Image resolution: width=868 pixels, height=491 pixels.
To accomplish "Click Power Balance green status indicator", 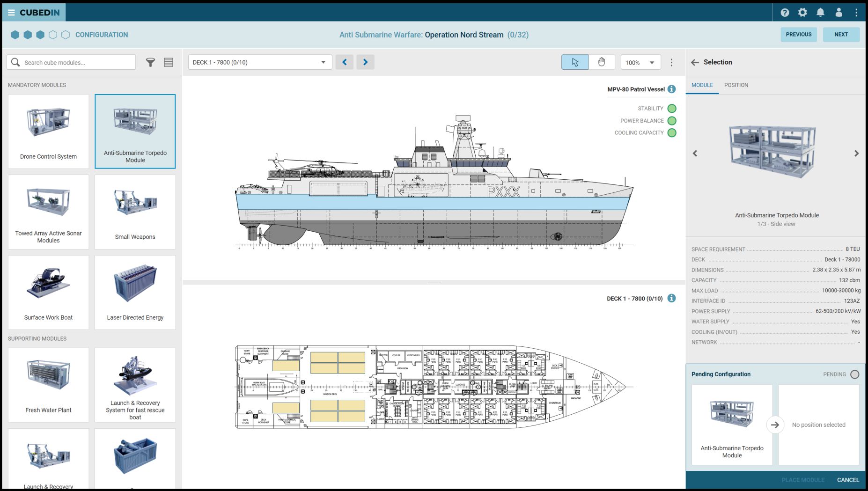I will pyautogui.click(x=672, y=120).
